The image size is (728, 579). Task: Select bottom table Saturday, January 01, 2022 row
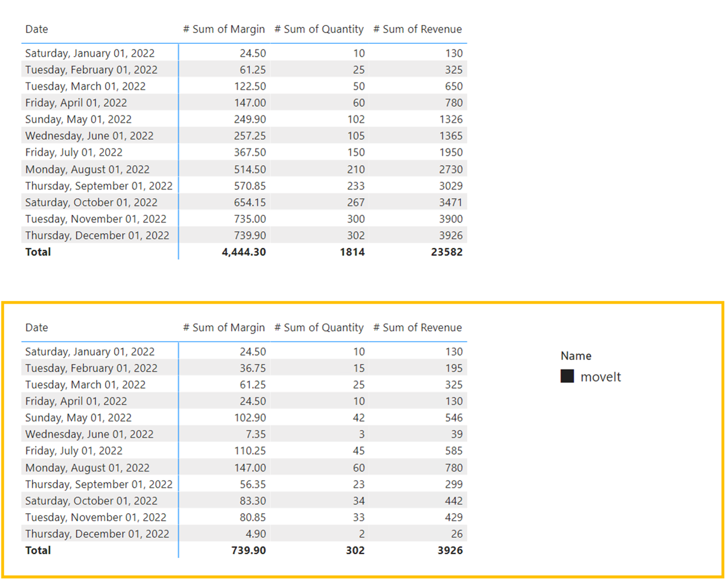pos(244,352)
